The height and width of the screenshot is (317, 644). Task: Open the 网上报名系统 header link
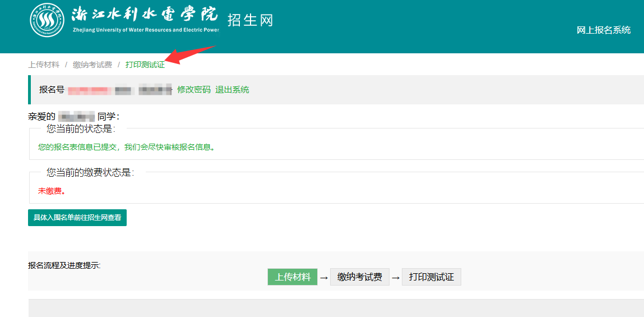click(x=603, y=30)
